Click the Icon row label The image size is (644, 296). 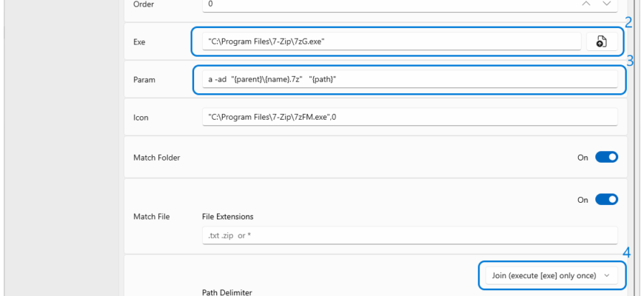[x=141, y=118]
